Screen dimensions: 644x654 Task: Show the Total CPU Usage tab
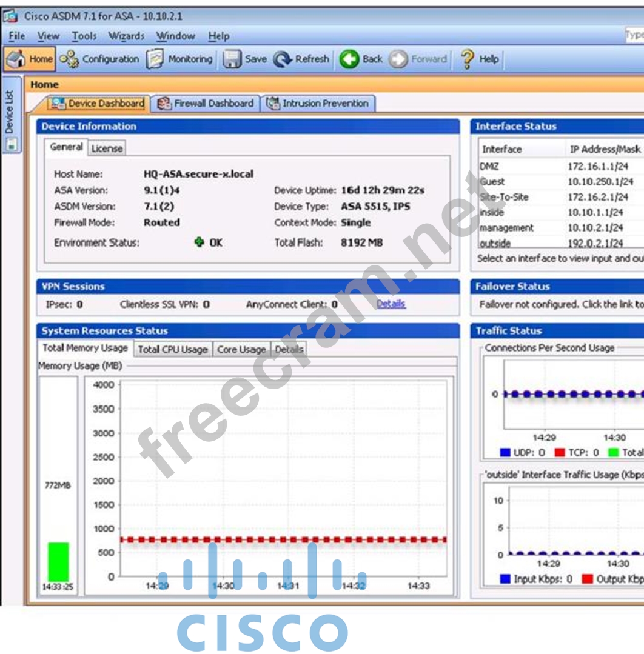(x=173, y=349)
